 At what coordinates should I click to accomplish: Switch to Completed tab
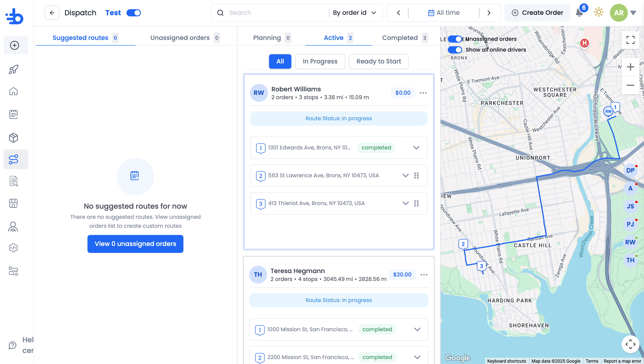pos(405,38)
